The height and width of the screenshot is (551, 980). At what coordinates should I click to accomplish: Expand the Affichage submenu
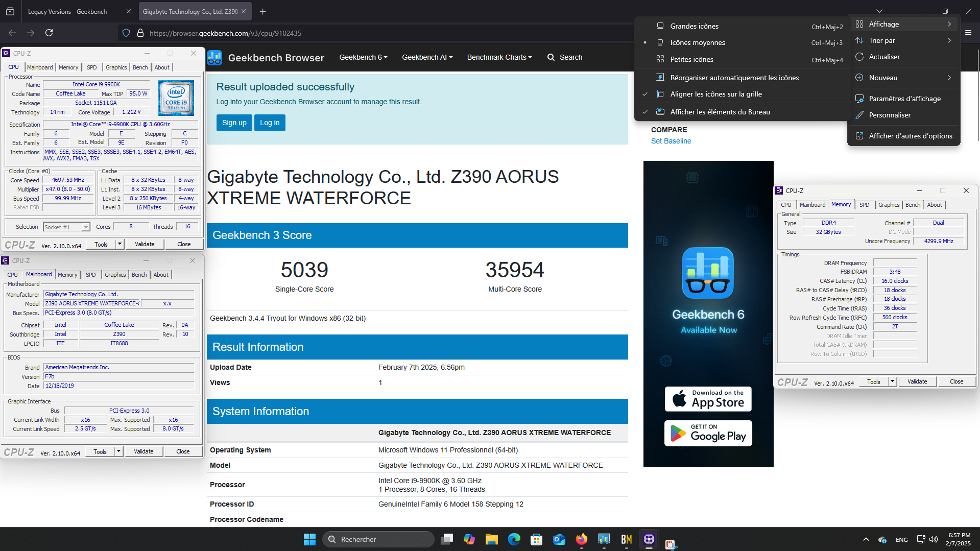point(904,24)
